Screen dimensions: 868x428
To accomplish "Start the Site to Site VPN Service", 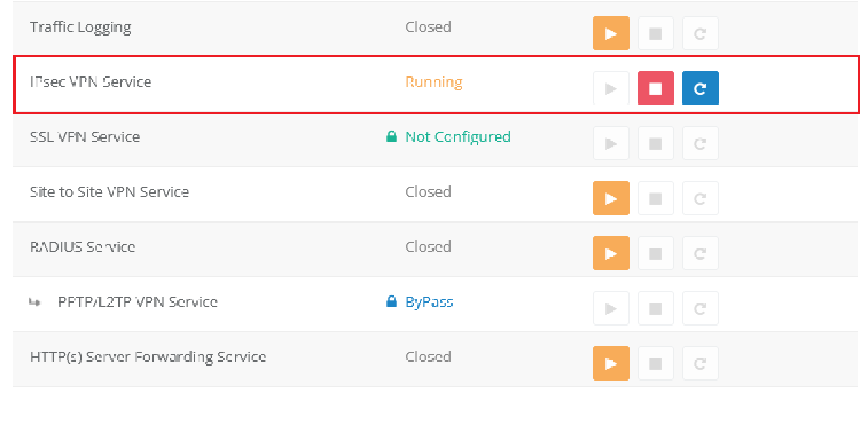I will 610,199.
